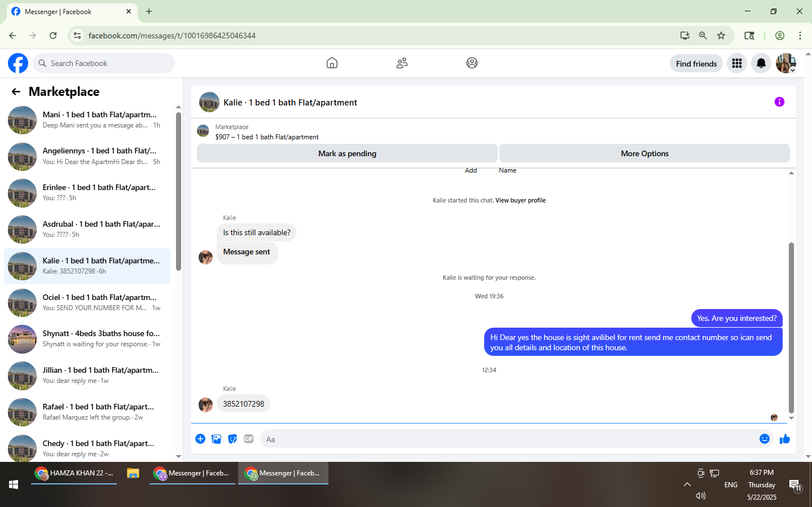Click the chat messages scrollbar

point(791,327)
